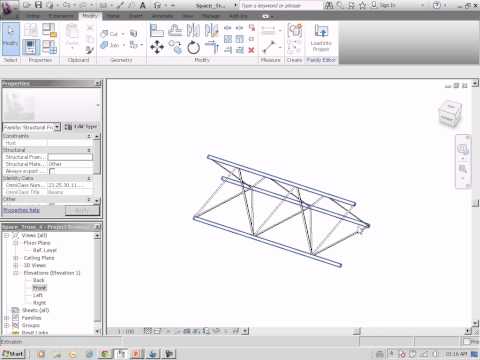Click the Zoom icon on navigation bar
The height and width of the screenshot is (360, 480).
click(x=463, y=169)
